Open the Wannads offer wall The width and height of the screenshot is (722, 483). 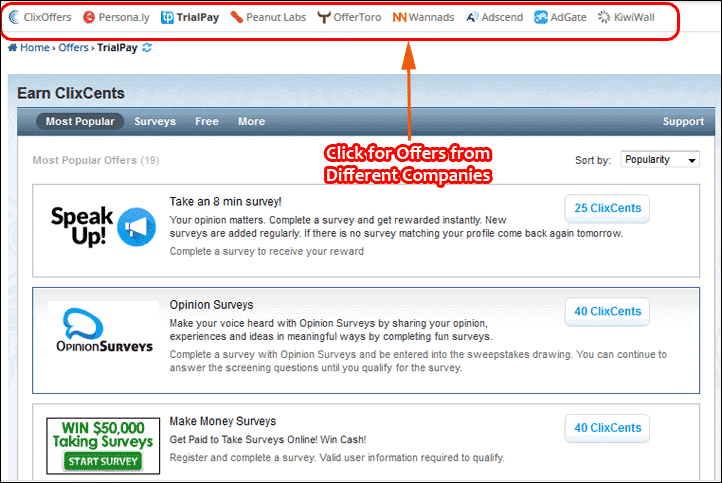coord(424,17)
